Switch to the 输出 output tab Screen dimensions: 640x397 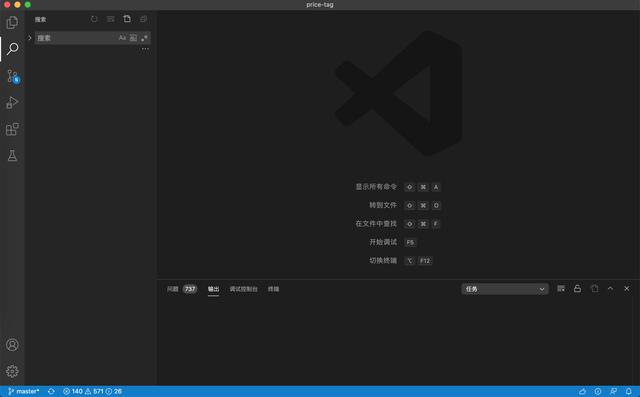point(213,289)
